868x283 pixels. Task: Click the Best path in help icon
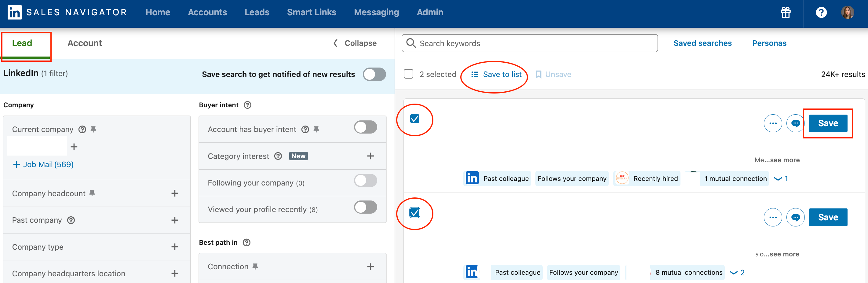click(x=246, y=242)
